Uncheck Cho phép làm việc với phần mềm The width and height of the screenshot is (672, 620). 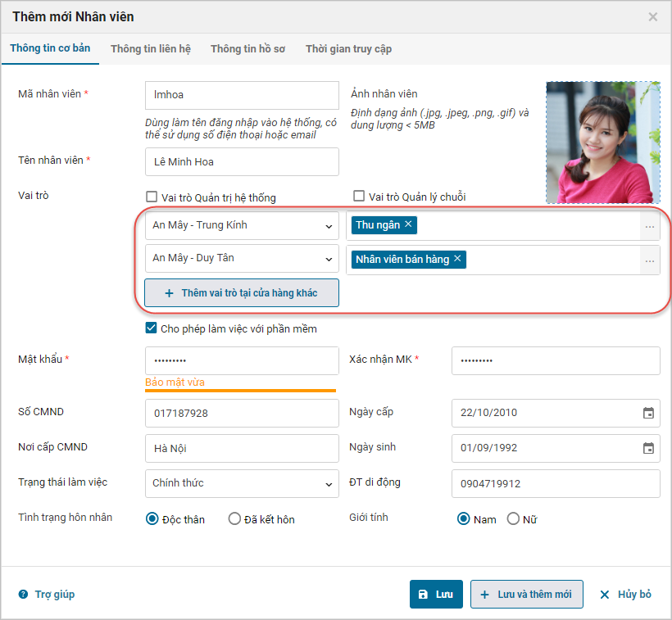point(151,328)
